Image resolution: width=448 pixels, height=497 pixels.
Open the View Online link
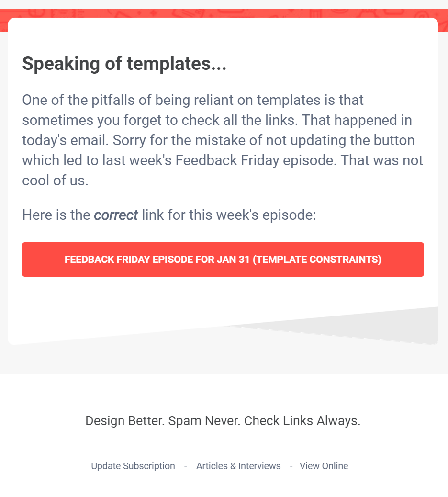[324, 466]
